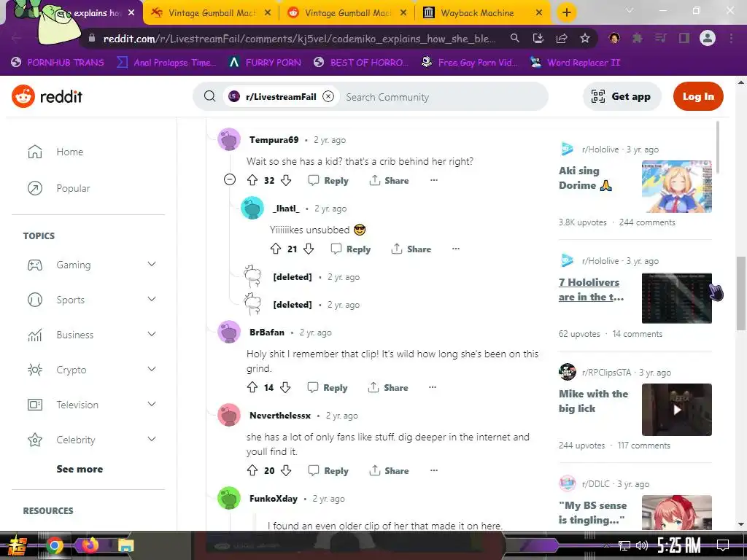Image resolution: width=747 pixels, height=560 pixels.
Task: Expand the Crypto topic
Action: point(152,369)
